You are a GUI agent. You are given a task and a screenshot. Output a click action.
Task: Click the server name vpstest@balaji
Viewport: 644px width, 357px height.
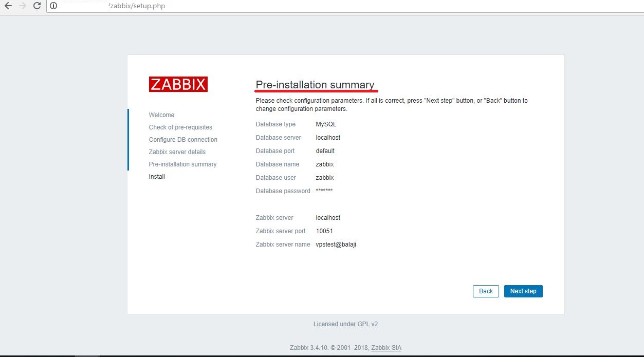point(336,245)
